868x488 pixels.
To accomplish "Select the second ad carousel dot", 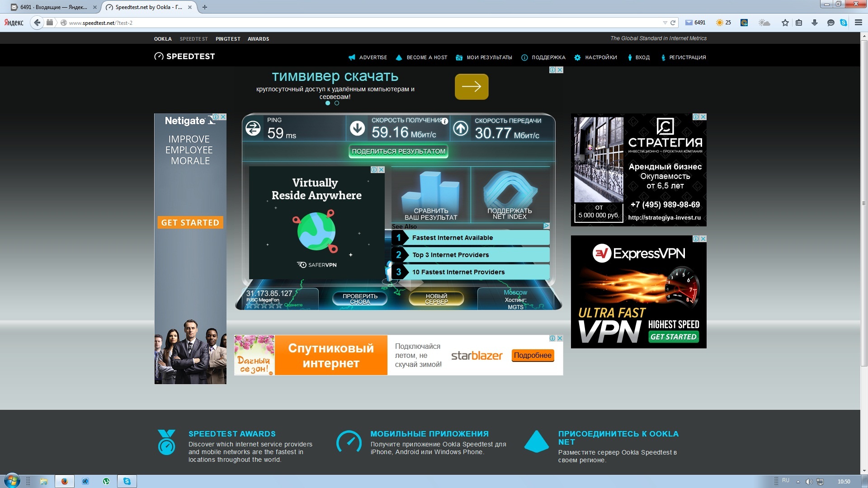I will point(337,103).
